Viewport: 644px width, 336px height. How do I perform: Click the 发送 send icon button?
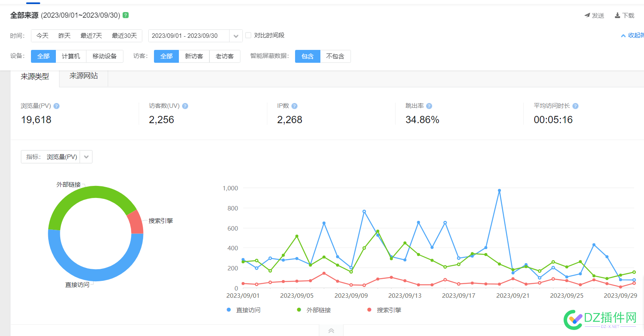(x=594, y=15)
